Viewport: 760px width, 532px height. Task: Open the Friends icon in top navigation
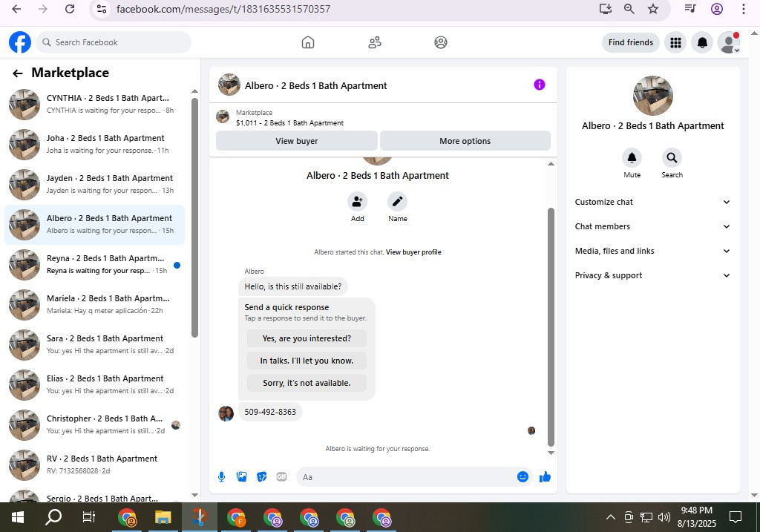[375, 42]
